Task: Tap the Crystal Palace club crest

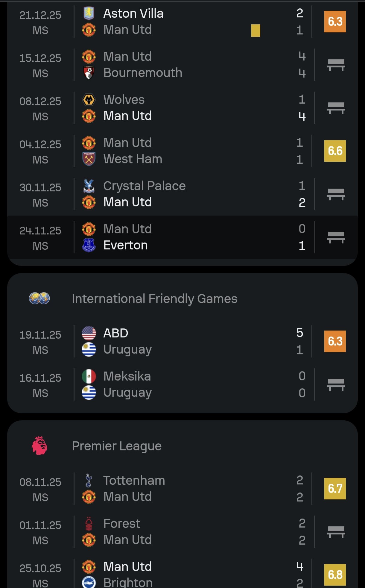Action: point(89,186)
